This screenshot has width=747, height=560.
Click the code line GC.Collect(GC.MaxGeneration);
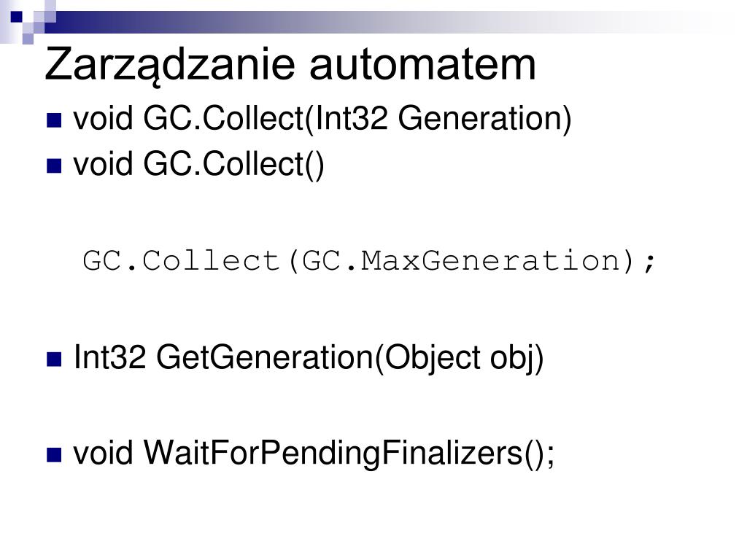pos(369,261)
